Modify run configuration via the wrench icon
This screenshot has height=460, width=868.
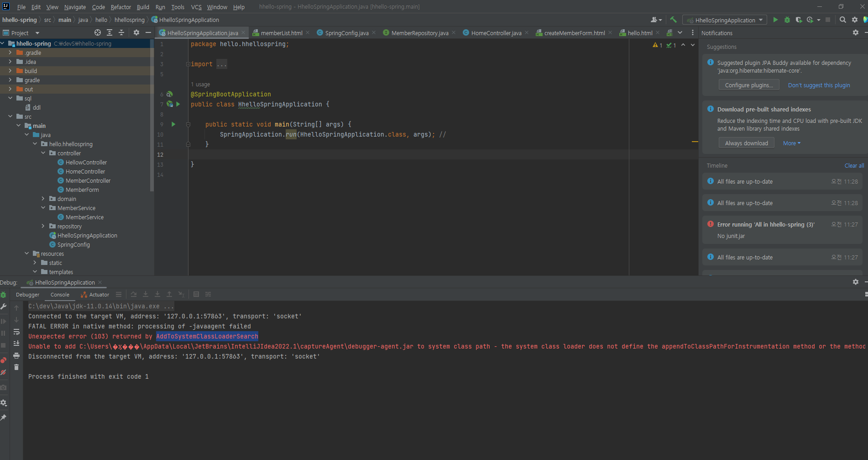tap(4, 307)
